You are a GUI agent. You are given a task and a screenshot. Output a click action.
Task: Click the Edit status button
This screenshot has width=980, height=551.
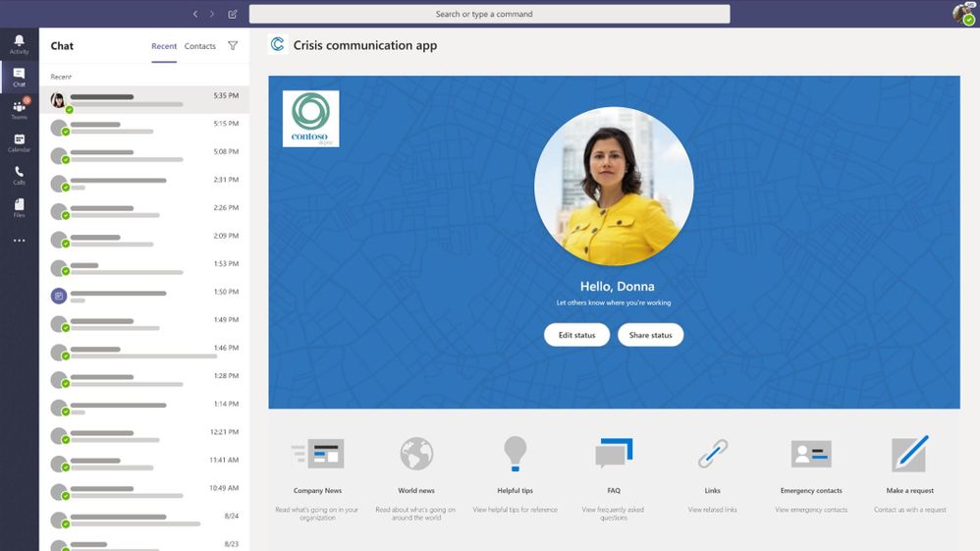[x=576, y=335]
